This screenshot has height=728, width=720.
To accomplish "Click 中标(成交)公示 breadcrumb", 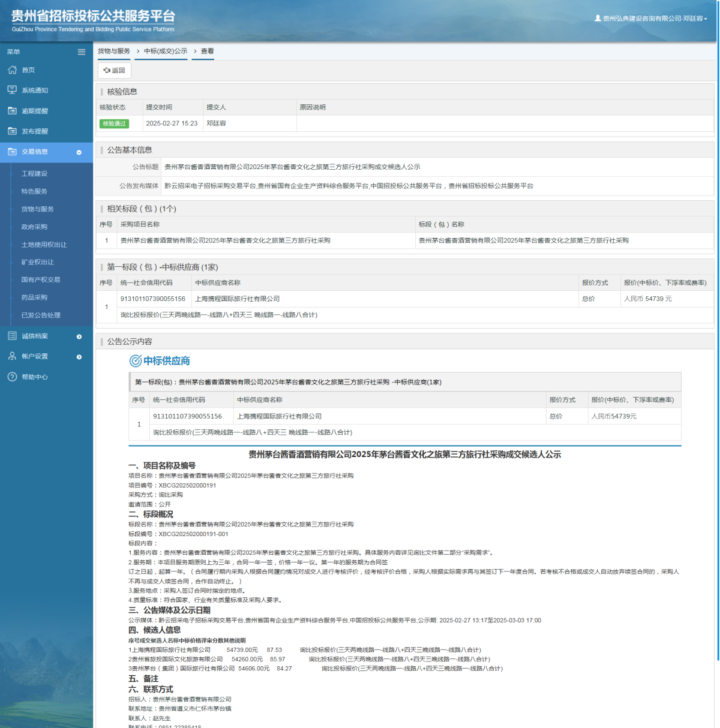I will [x=166, y=51].
